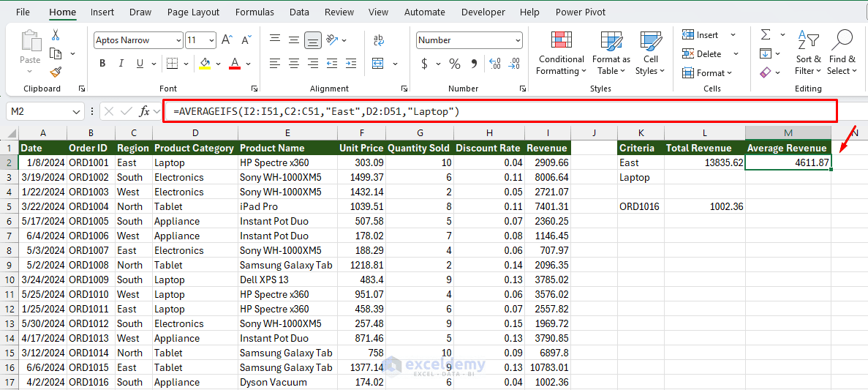868x390 pixels.
Task: Click the Fill down icon
Action: (x=766, y=53)
